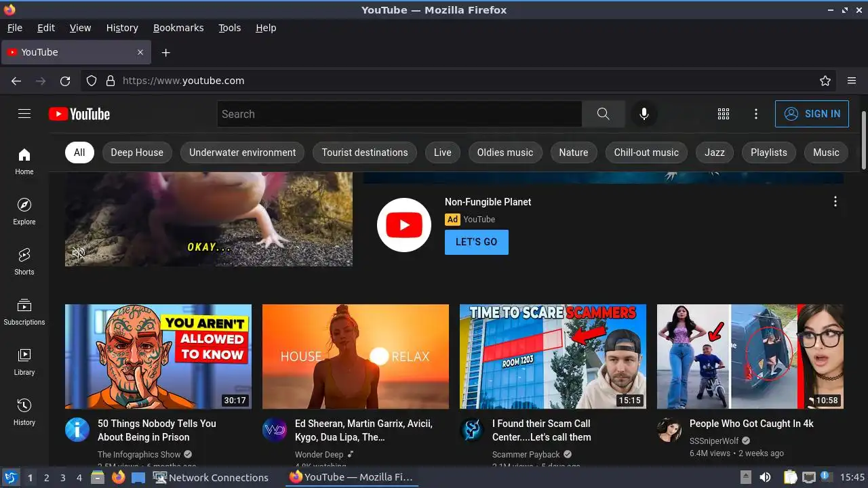
Task: Click the magnifier search button
Action: coord(603,114)
